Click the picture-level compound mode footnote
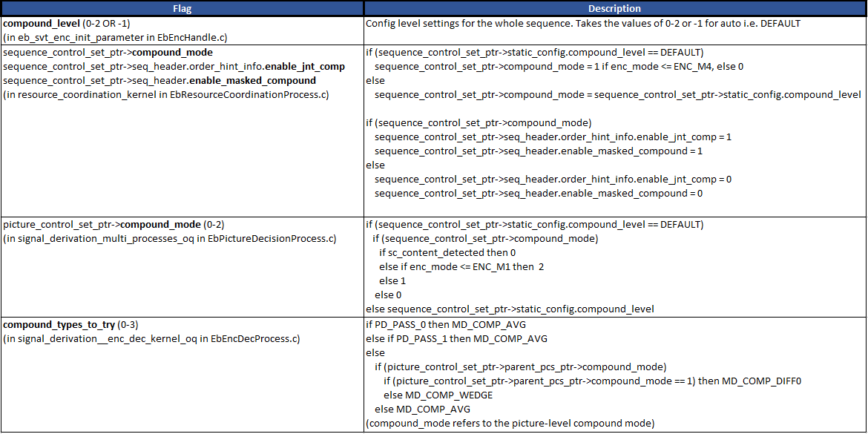 pos(510,423)
